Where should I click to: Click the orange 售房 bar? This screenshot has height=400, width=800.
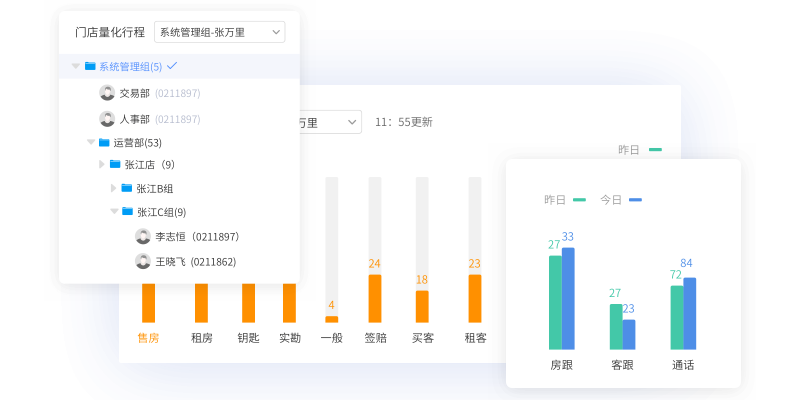(x=148, y=303)
